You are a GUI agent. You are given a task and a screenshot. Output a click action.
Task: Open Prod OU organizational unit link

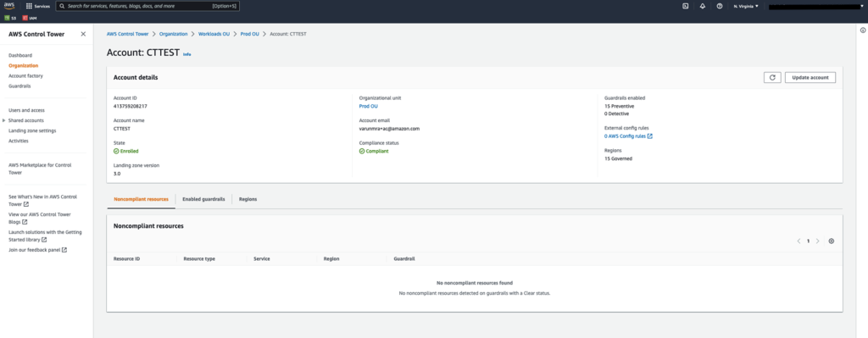(x=368, y=106)
